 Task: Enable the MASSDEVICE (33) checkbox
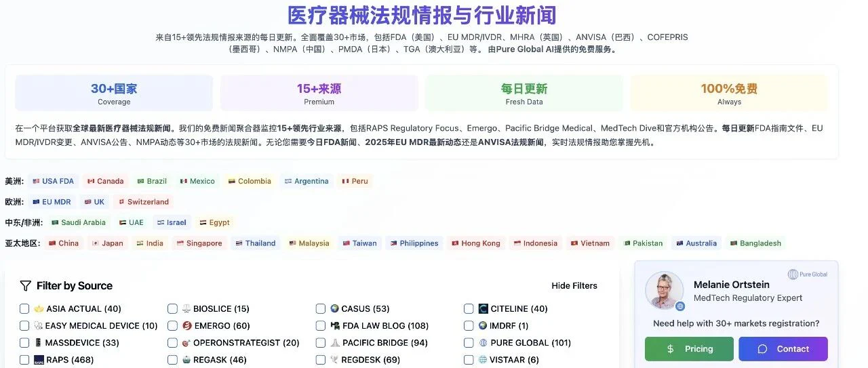pos(24,343)
